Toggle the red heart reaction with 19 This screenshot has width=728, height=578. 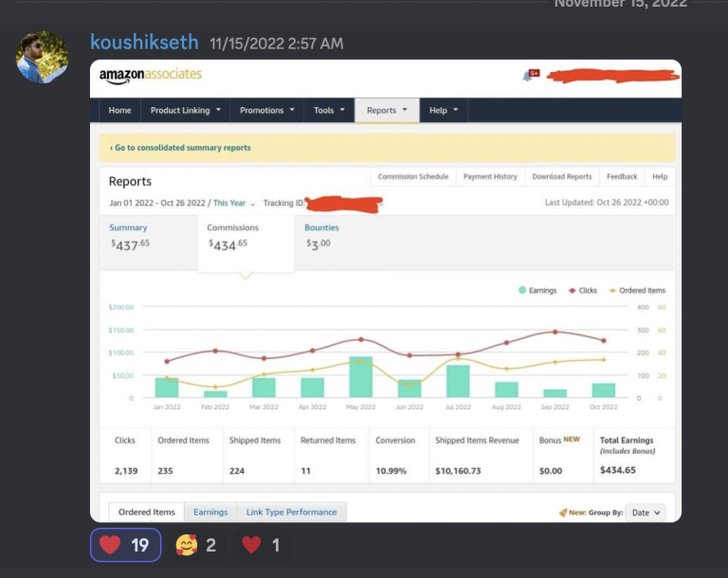pyautogui.click(x=125, y=545)
